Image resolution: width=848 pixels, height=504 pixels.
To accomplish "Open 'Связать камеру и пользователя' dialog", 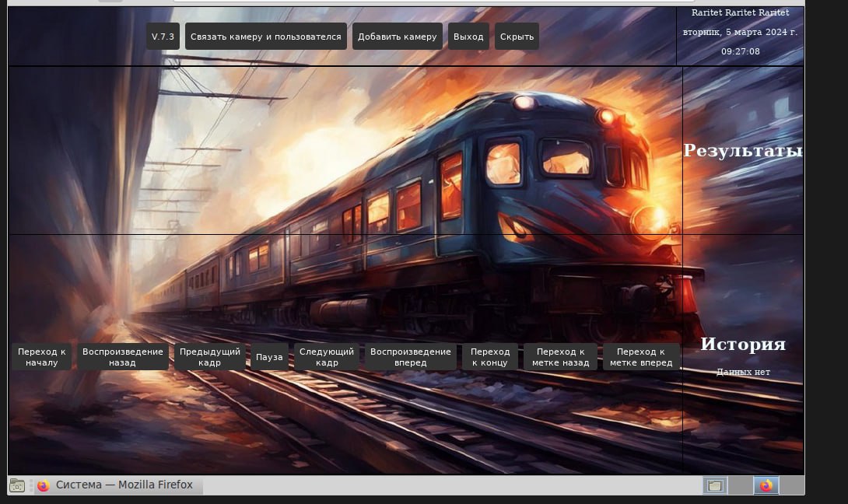I will click(x=265, y=37).
